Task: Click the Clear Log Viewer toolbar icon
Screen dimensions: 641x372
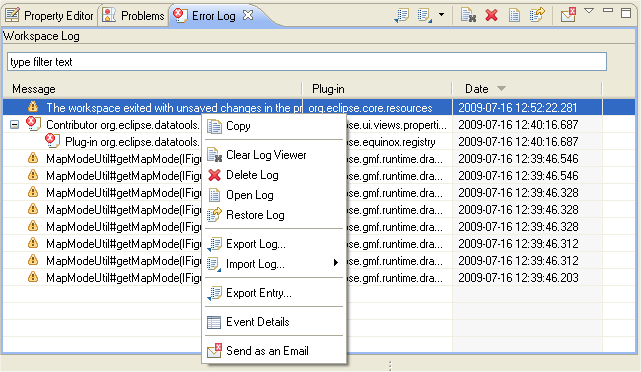Action: pos(468,15)
